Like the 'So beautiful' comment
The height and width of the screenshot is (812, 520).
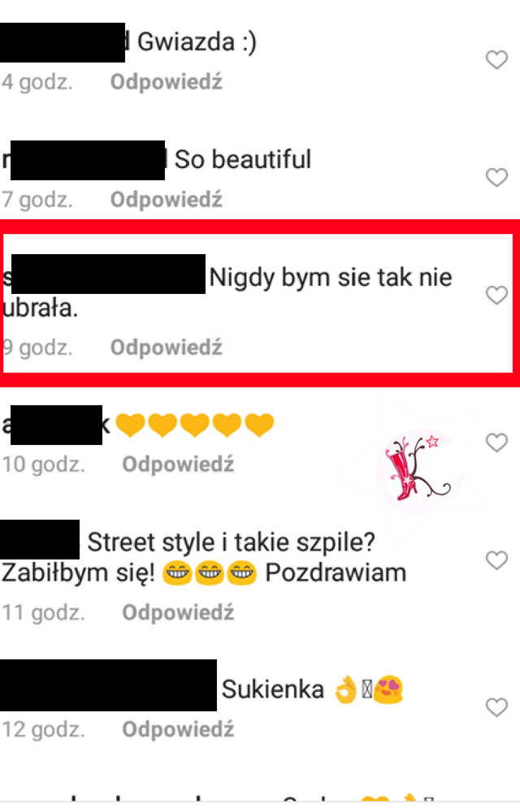pos(496,178)
